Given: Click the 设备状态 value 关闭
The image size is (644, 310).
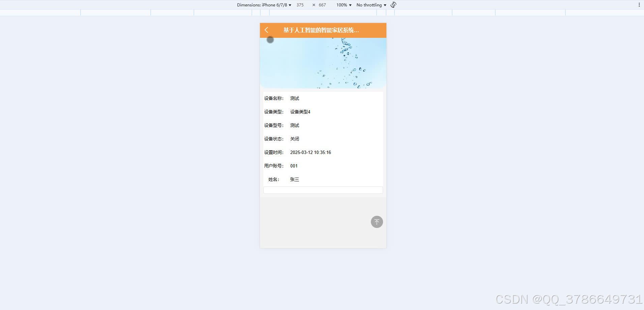Looking at the screenshot, I should [294, 139].
